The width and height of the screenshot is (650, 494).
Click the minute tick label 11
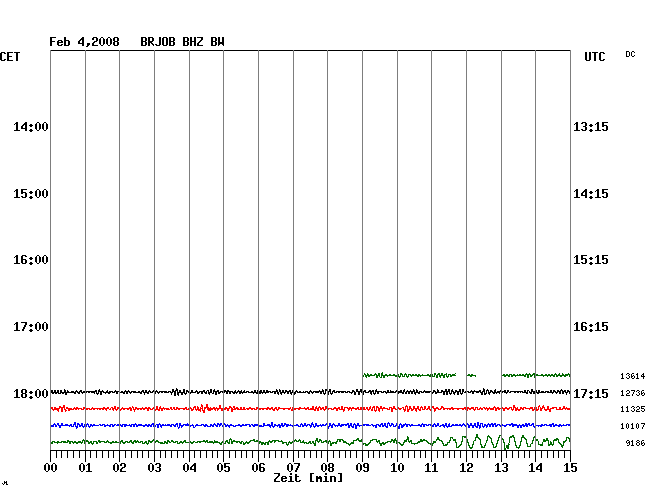tap(432, 468)
